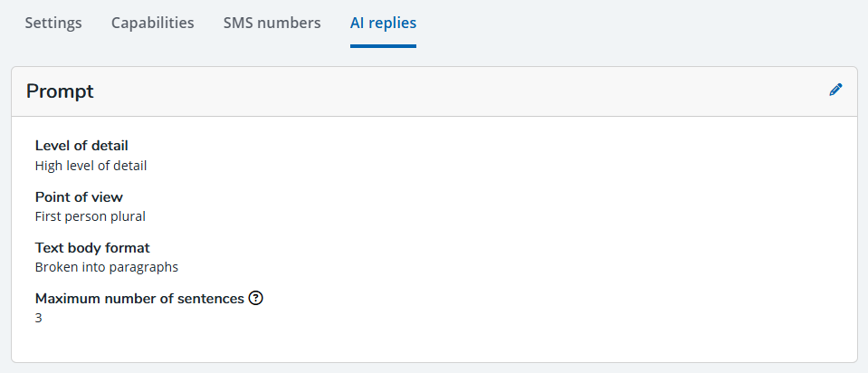The image size is (868, 373).
Task: Click the Level of detail label
Action: coord(81,146)
